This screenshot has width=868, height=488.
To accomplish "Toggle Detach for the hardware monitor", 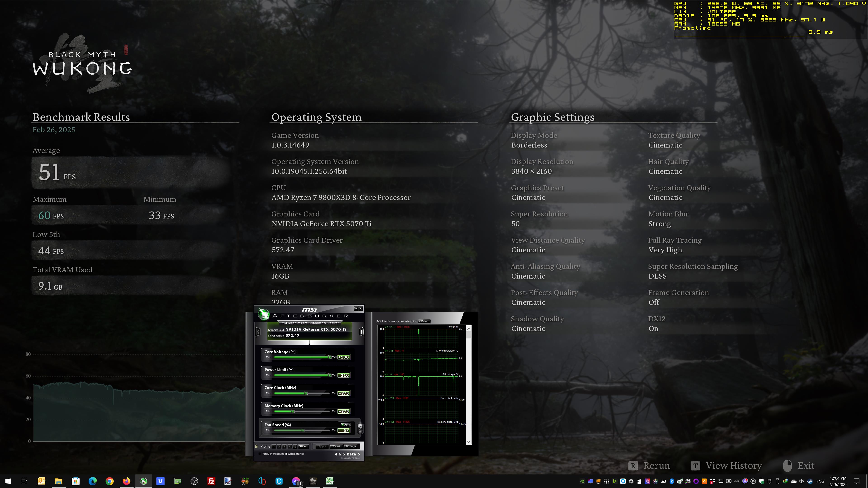I will coord(424,321).
